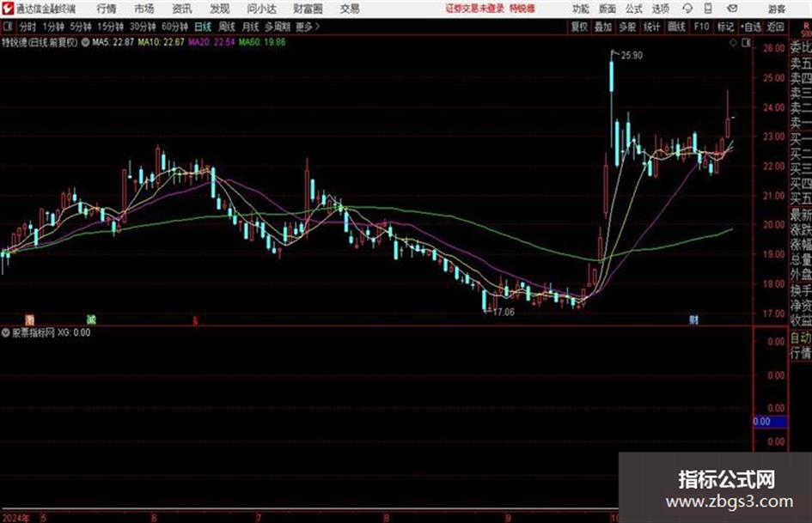Image resolution: width=812 pixels, height=523 pixels.
Task: Open the 公式 menu
Action: point(634,9)
